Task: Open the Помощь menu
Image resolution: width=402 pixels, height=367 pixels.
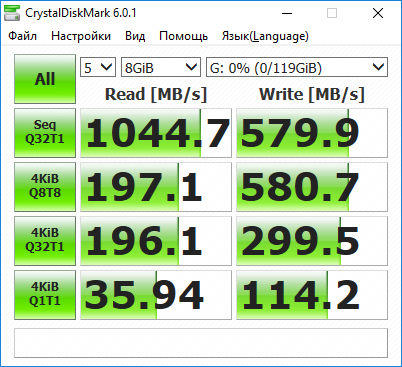Action: pyautogui.click(x=183, y=36)
